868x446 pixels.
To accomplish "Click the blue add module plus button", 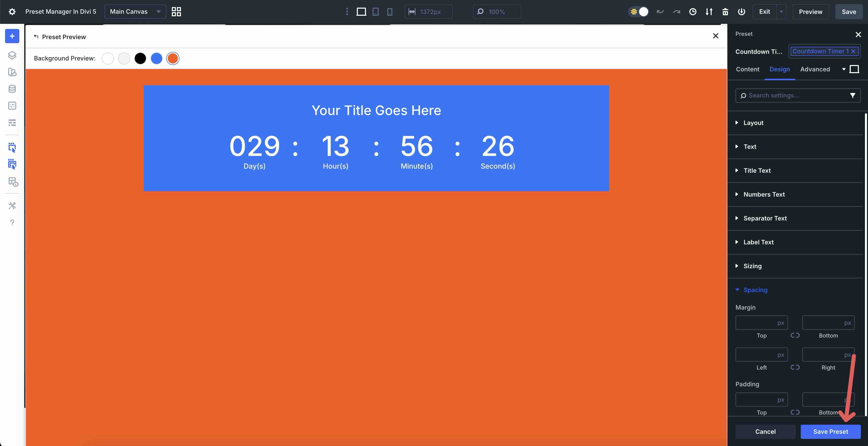I will pyautogui.click(x=12, y=36).
